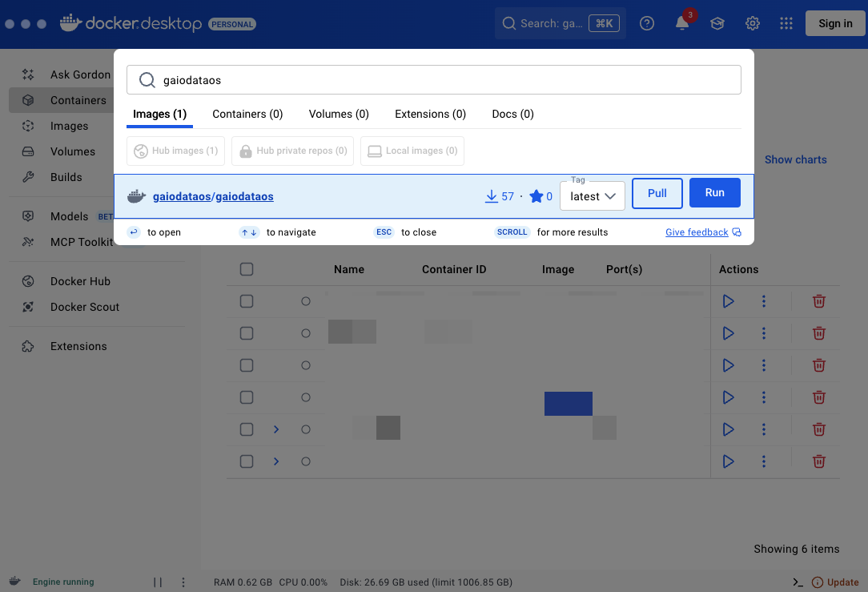Open the apps grid icon

786,23
